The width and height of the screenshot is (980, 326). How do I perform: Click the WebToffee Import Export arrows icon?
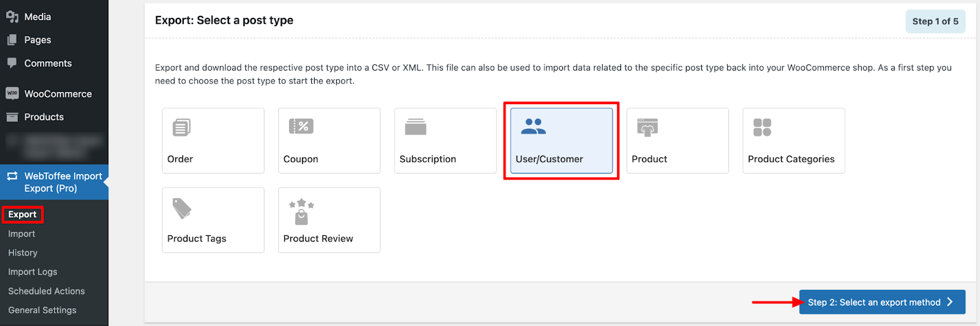(12, 176)
